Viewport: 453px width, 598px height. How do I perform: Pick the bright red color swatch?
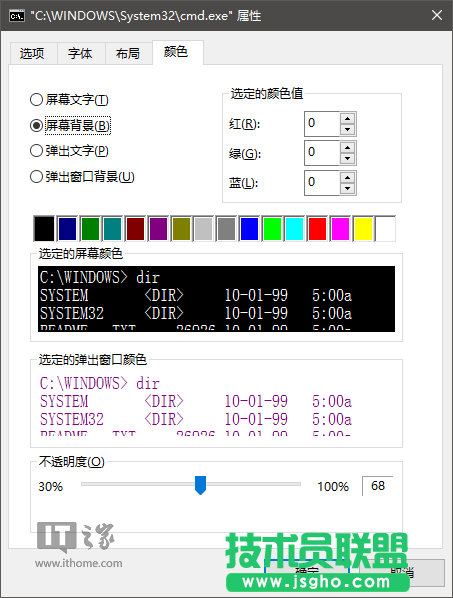click(x=317, y=228)
